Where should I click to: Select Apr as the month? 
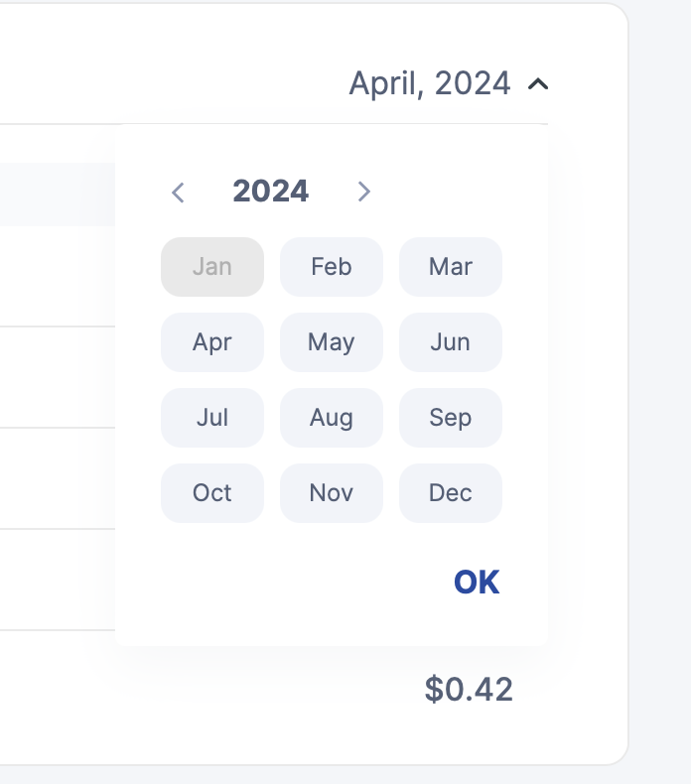pyautogui.click(x=212, y=342)
